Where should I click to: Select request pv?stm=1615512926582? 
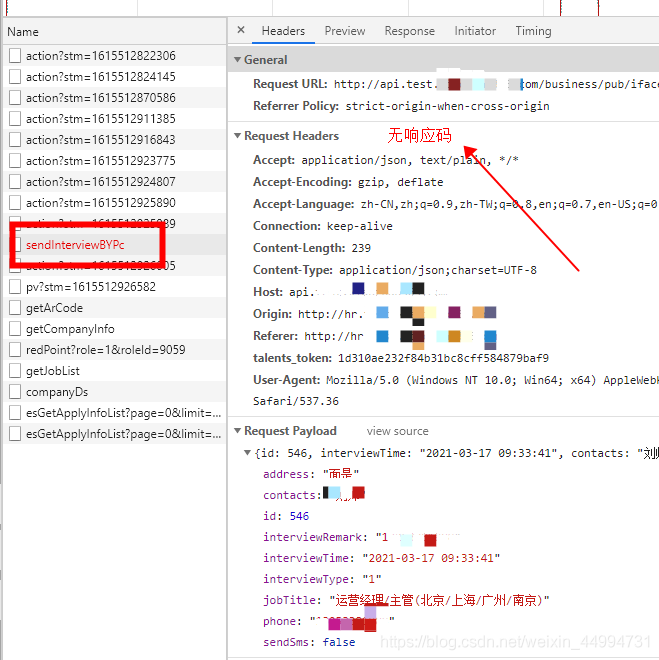pos(90,287)
